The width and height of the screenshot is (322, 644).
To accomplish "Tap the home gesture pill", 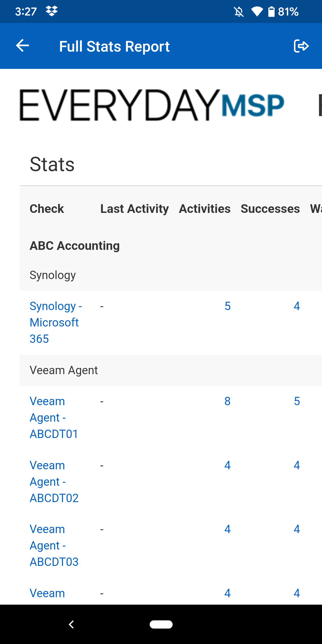I will click(x=161, y=624).
